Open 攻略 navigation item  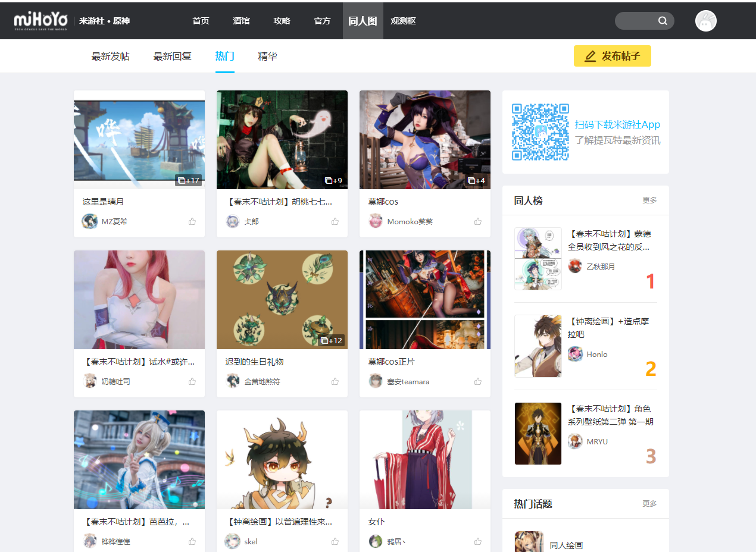[282, 21]
